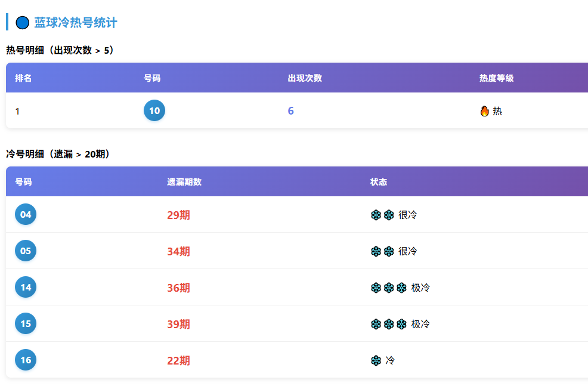Select blue ball number 05
The image size is (588, 386).
pyautogui.click(x=26, y=251)
